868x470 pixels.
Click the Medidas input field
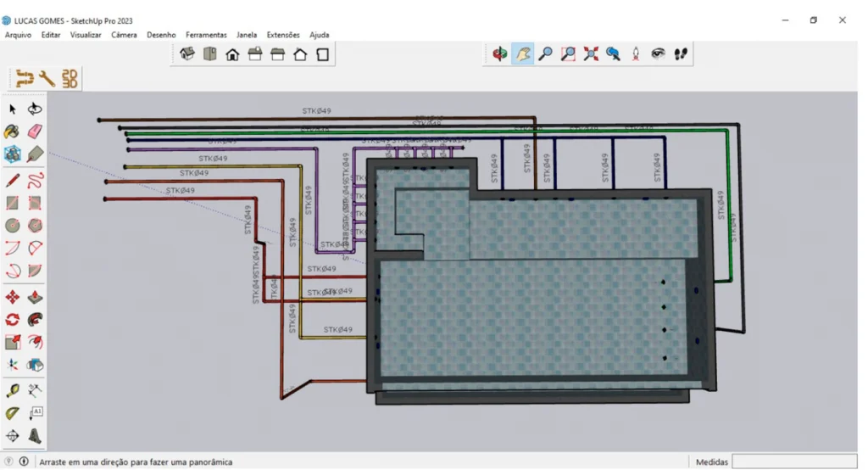[x=794, y=462]
